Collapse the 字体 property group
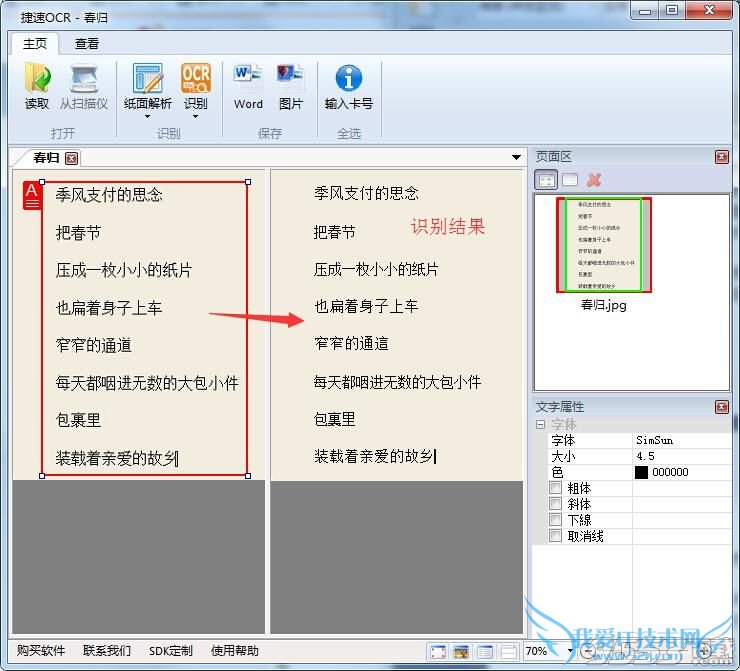740x671 pixels. 540,424
